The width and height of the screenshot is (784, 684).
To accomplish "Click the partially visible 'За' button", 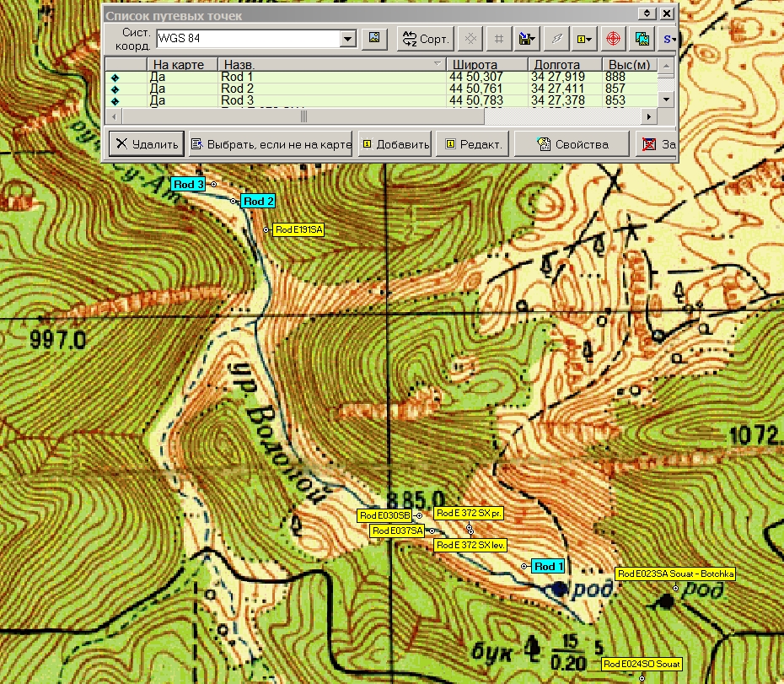I will pos(657,144).
